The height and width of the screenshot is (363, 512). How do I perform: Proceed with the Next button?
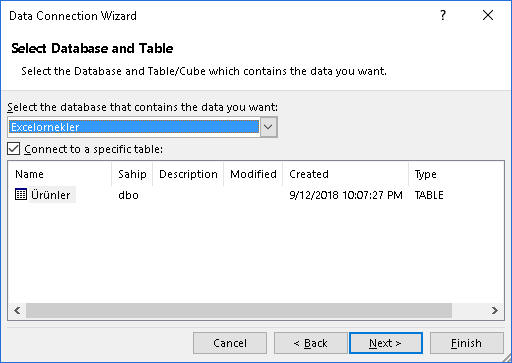(386, 343)
